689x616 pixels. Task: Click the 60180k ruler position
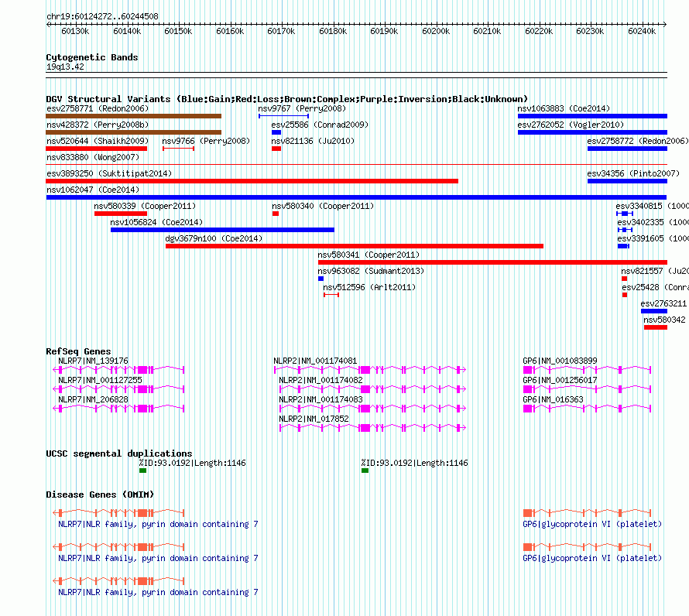tap(333, 31)
